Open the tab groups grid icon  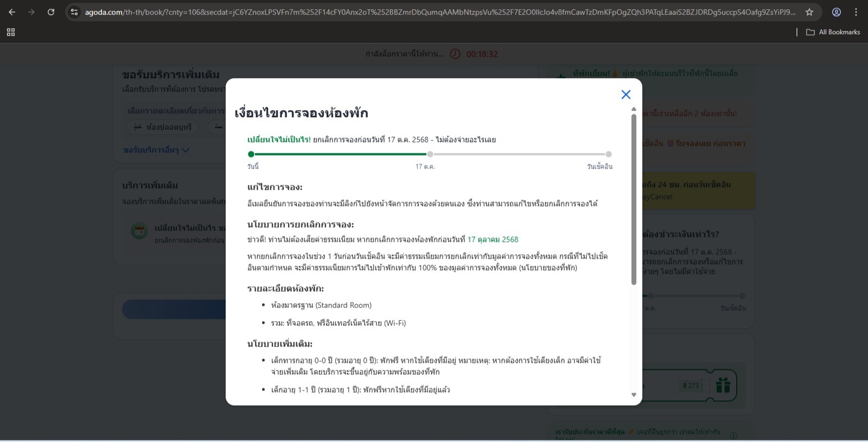(11, 32)
